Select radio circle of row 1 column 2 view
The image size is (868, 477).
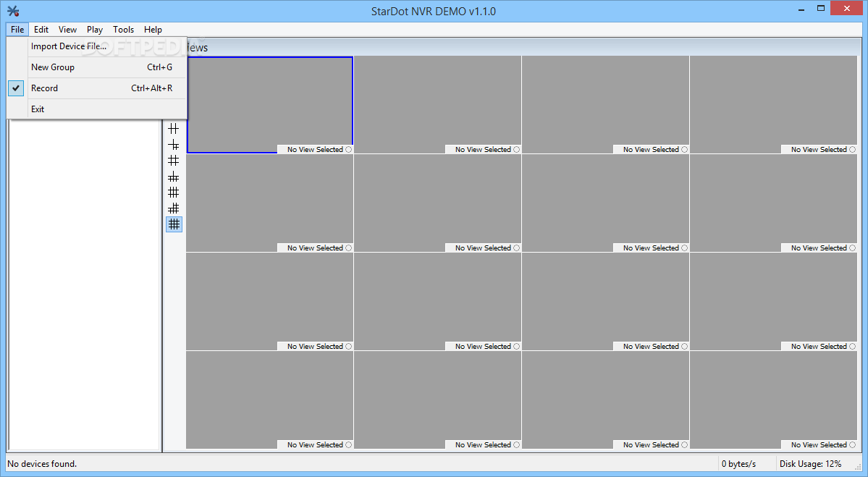(x=516, y=149)
